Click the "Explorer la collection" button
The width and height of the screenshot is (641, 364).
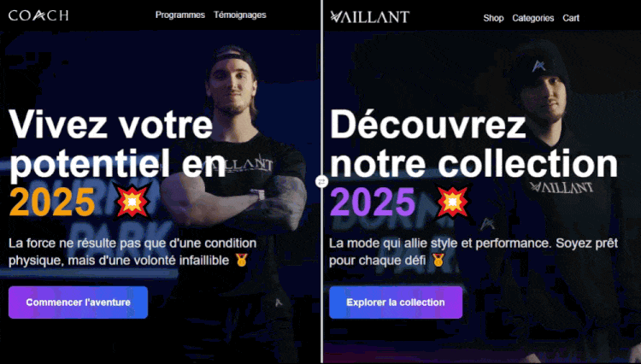pyautogui.click(x=396, y=302)
